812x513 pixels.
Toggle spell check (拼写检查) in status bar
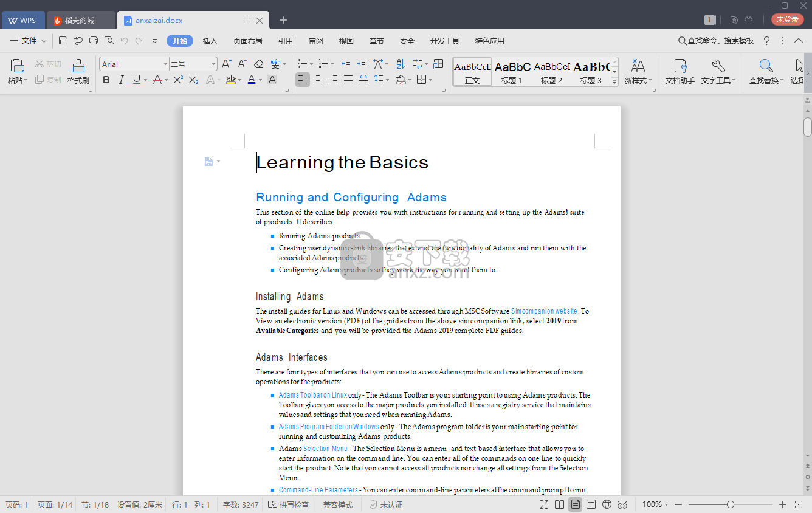click(289, 504)
